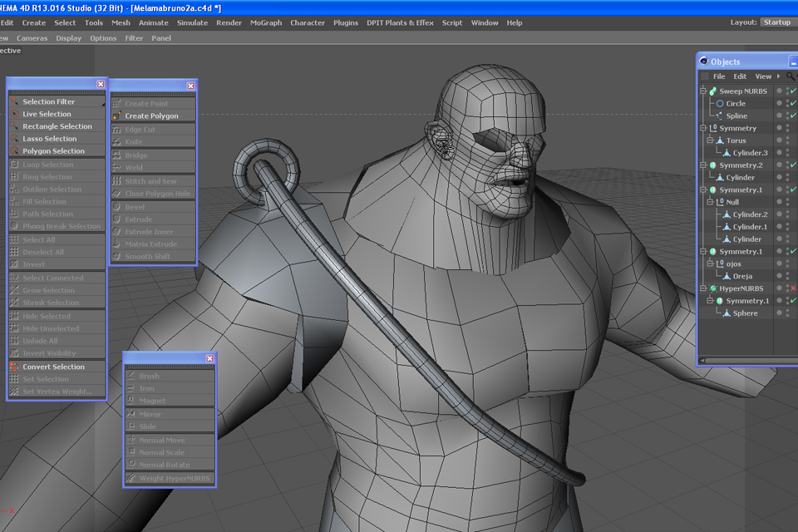Open the Mesh menu
The height and width of the screenshot is (532, 798).
pyautogui.click(x=121, y=23)
